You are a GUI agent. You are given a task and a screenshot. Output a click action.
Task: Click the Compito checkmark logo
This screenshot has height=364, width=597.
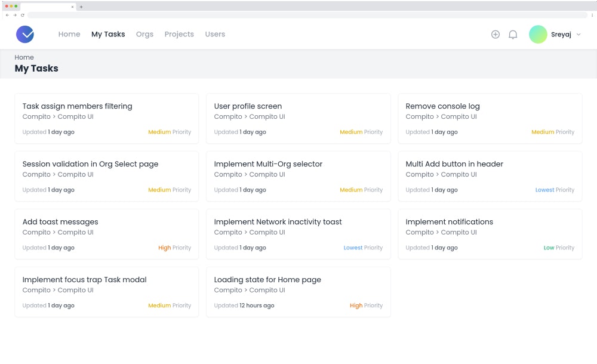tap(25, 35)
